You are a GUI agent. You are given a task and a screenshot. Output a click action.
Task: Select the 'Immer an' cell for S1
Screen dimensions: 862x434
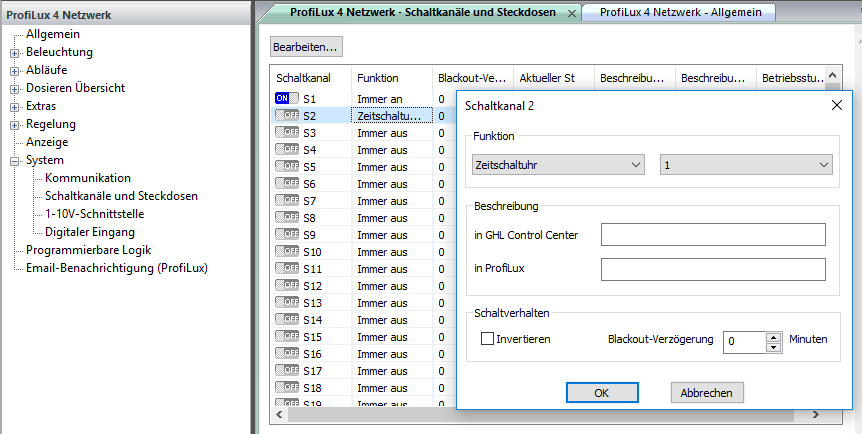(392, 99)
